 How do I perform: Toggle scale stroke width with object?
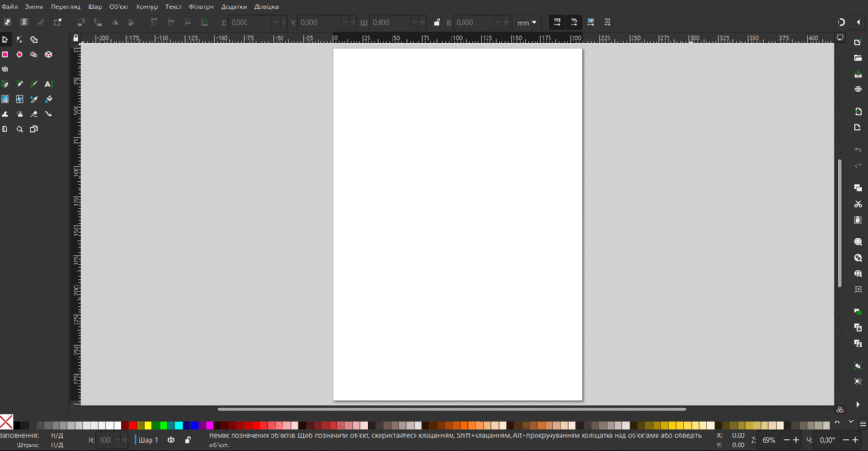pos(557,23)
